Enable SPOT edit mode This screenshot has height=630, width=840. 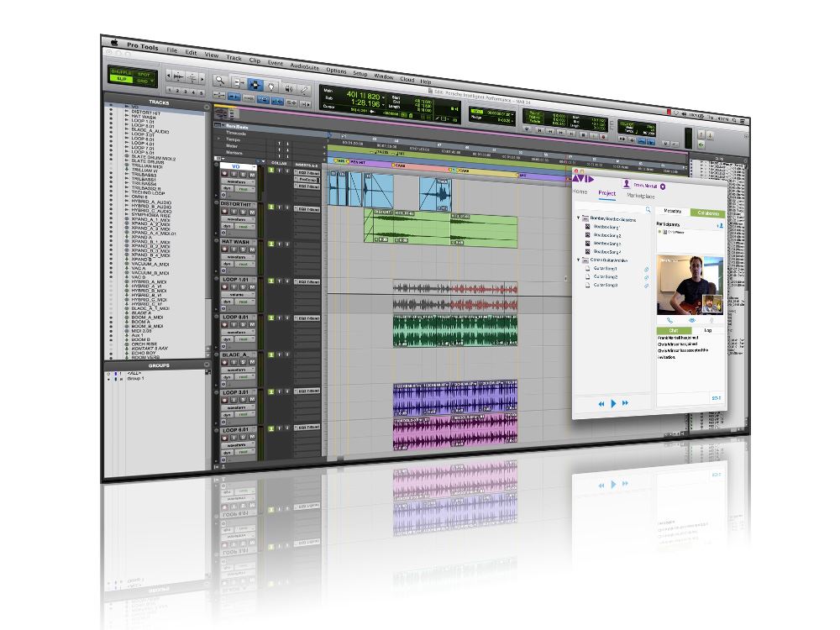coord(144,75)
